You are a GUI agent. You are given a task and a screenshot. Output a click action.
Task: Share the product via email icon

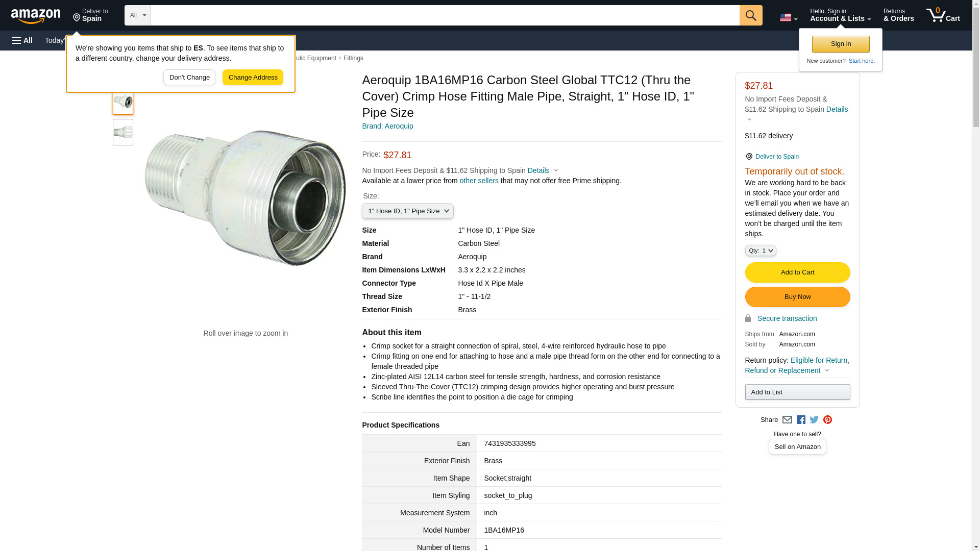point(787,420)
